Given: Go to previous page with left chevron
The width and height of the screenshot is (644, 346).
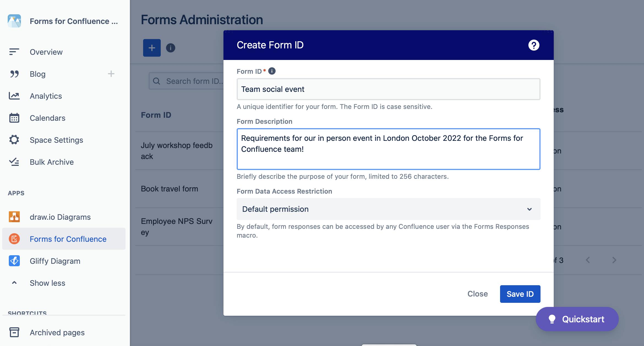Looking at the screenshot, I should (588, 260).
